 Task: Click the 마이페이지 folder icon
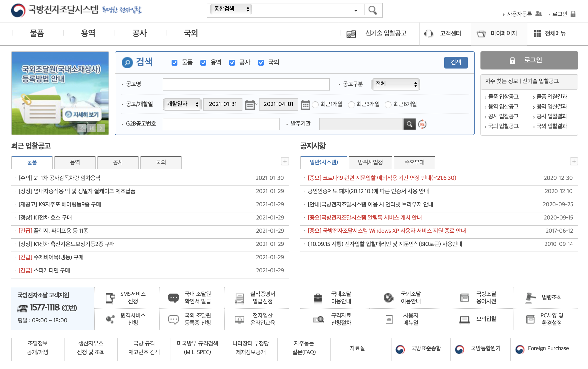(x=481, y=34)
